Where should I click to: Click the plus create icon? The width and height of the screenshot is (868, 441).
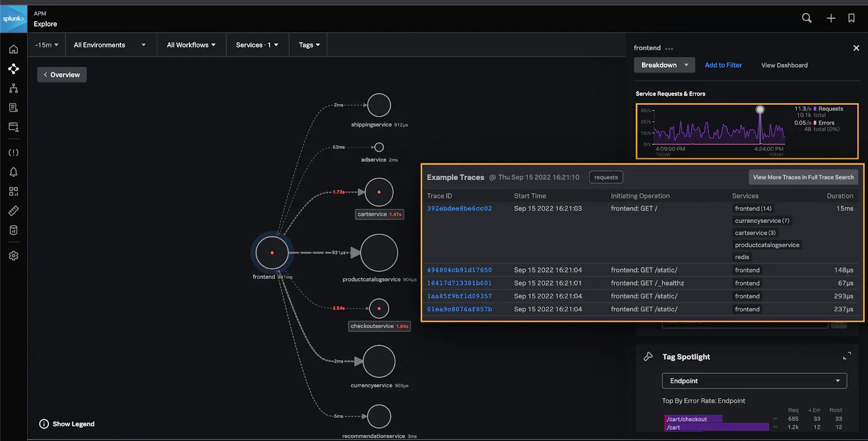[x=831, y=18]
